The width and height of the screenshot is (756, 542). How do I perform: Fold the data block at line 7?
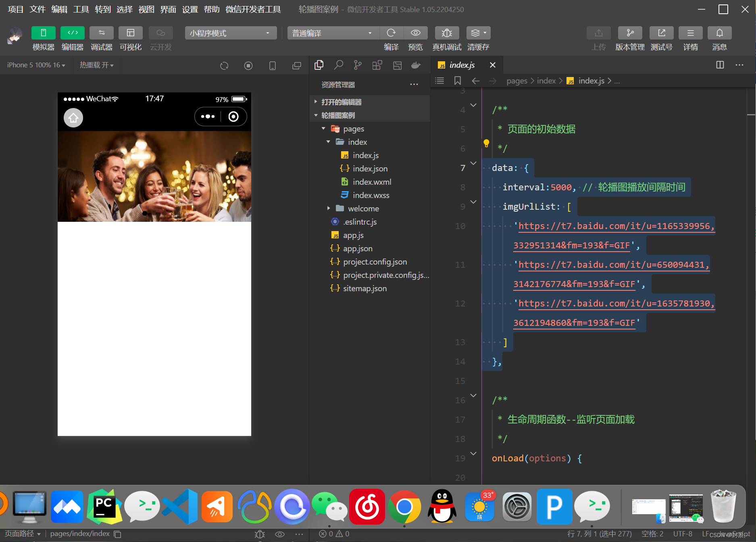coord(473,163)
